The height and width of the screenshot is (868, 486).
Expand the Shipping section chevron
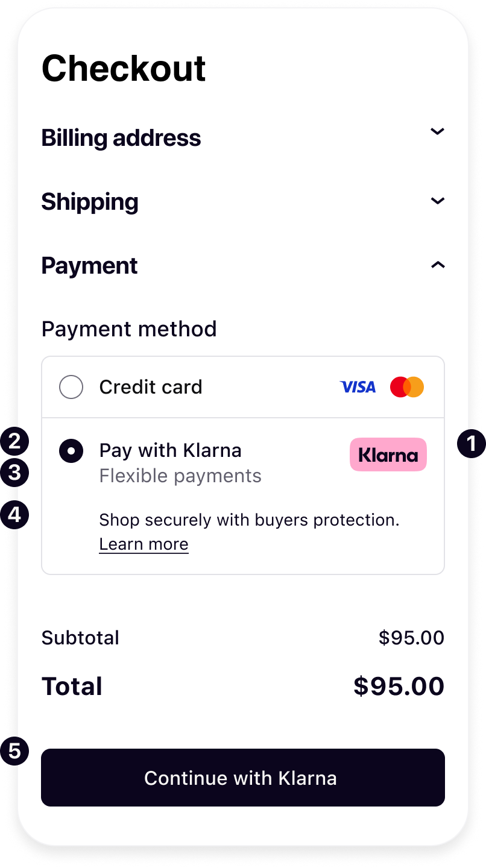[437, 201]
